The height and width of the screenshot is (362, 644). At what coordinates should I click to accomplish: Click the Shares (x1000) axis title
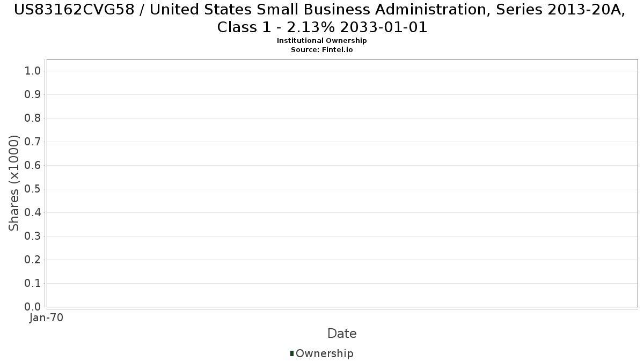tap(14, 183)
